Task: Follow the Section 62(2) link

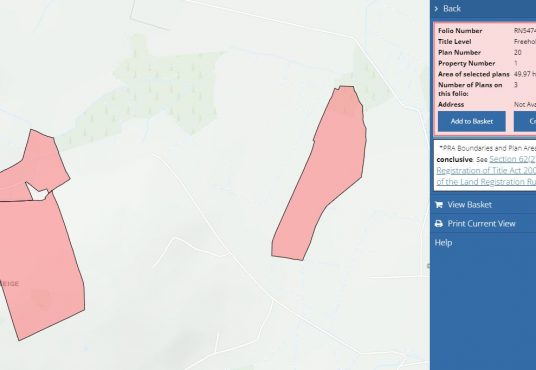Action: [512, 159]
